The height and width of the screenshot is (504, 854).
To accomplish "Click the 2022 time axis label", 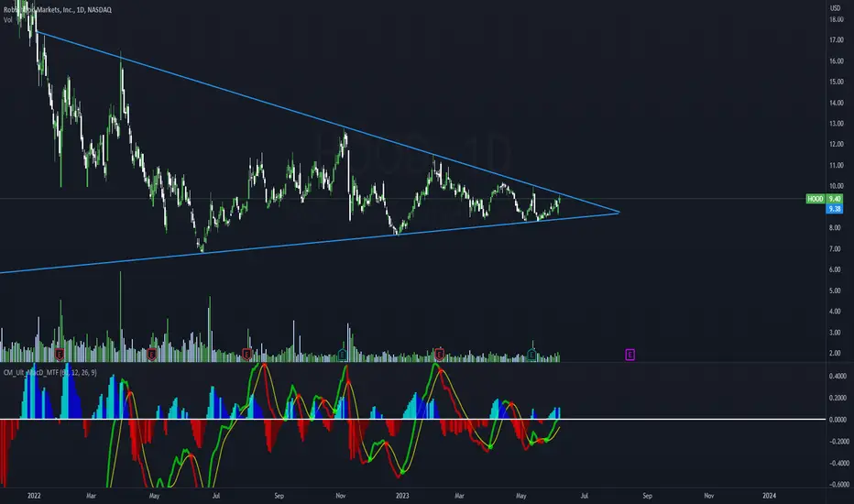I will [x=34, y=496].
